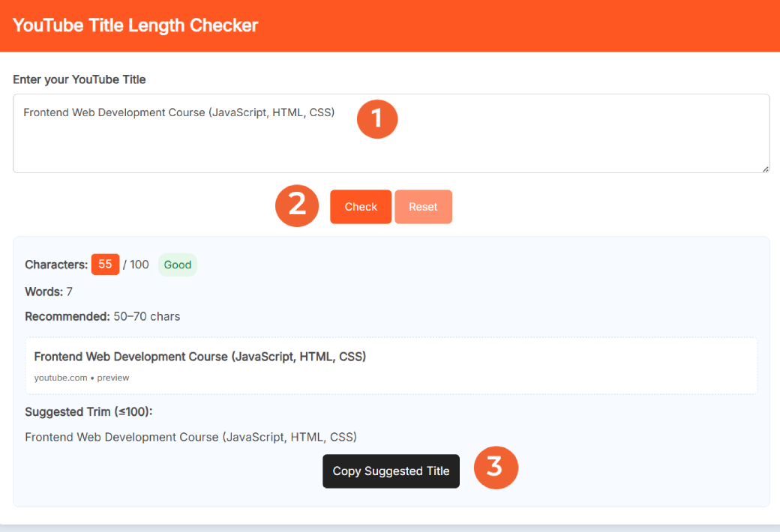
Task: Click the Check button
Action: [x=361, y=207]
